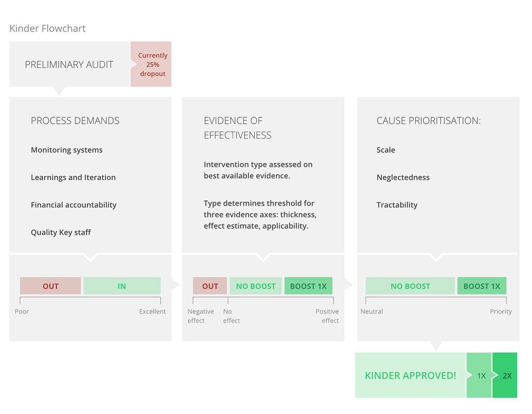Select NO BOOST in the Evidence of Effectiveness scale
This screenshot has width=532, height=414.
[x=256, y=286]
